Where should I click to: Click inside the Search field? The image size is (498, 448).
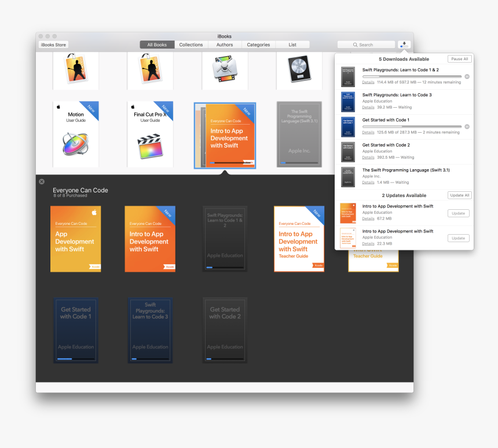366,45
